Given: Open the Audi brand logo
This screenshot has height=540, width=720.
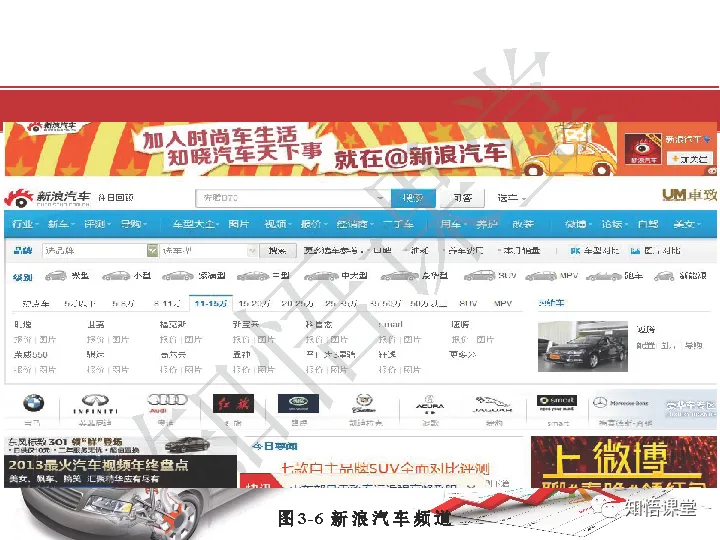Looking at the screenshot, I should click(x=167, y=403).
